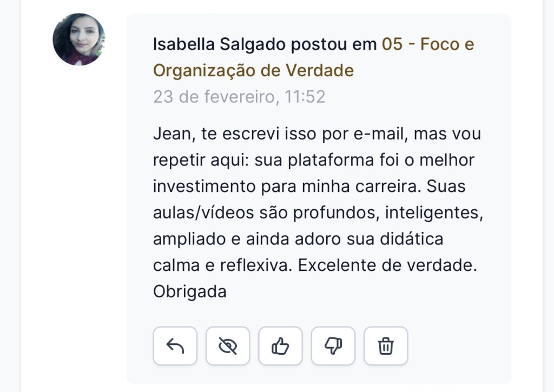Hide this comment with the crossed-eye icon

tap(228, 346)
